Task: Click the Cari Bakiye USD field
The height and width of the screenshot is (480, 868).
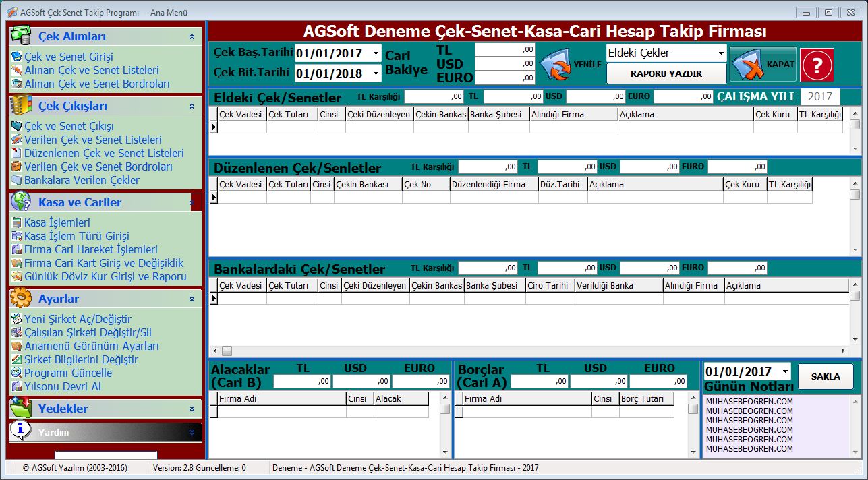Action: pos(505,63)
